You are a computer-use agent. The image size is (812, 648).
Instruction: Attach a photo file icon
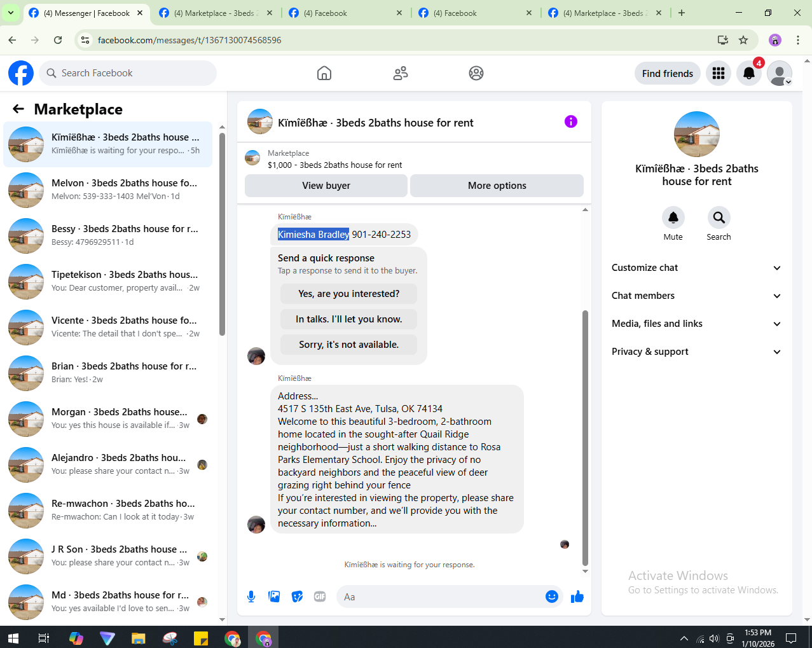274,596
